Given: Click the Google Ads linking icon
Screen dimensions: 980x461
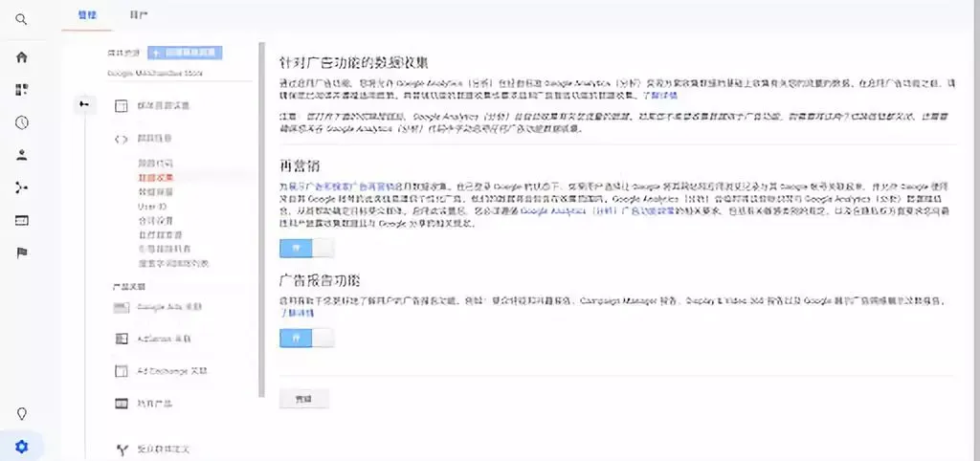Looking at the screenshot, I should click(122, 307).
